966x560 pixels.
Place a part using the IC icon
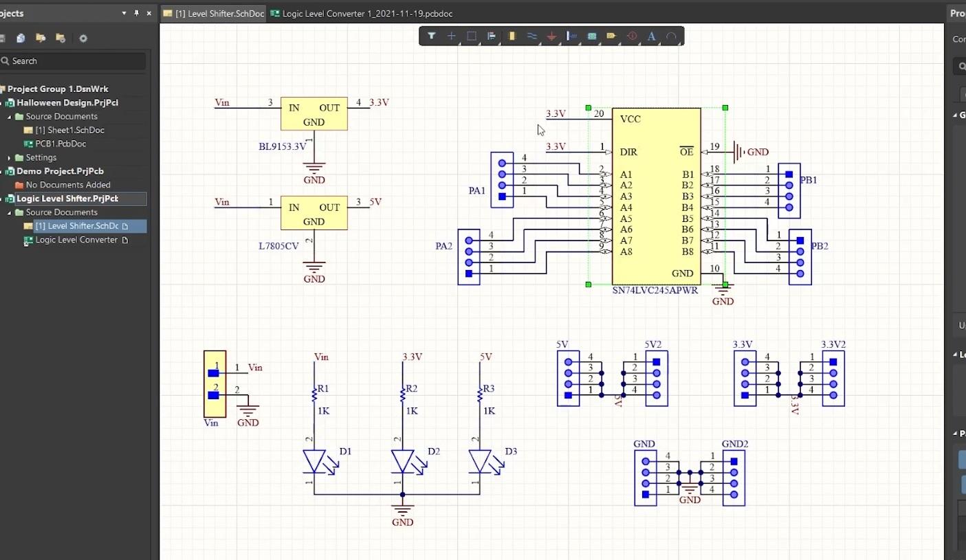512,36
